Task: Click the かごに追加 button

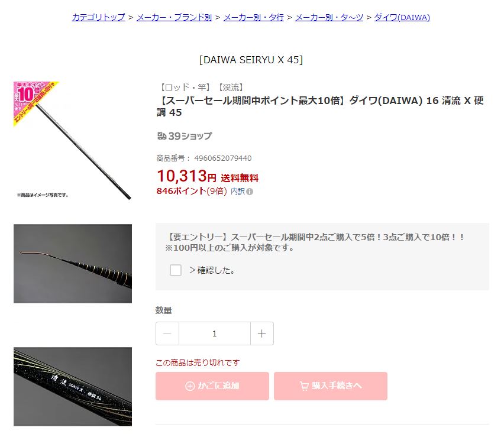Action: 212,386
